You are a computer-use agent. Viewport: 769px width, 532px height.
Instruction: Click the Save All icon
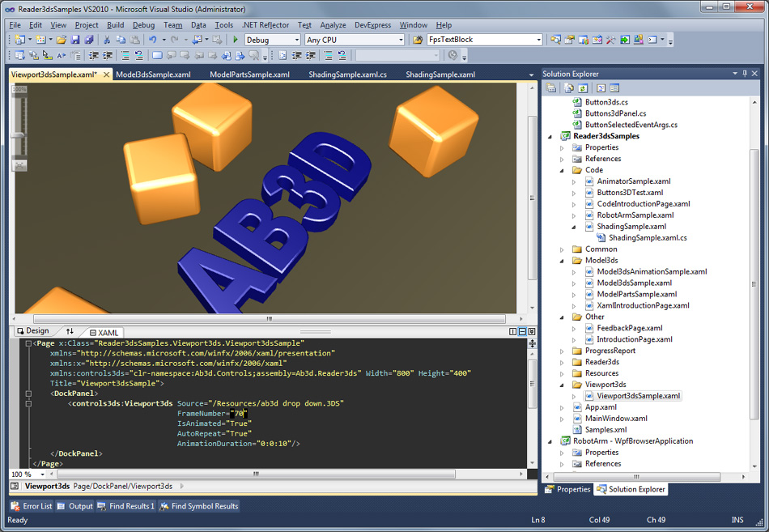89,40
